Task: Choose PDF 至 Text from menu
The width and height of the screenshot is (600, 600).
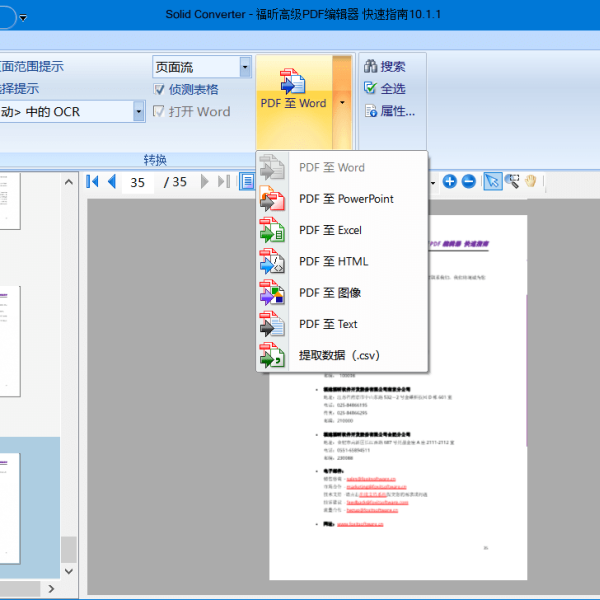Action: click(x=342, y=324)
